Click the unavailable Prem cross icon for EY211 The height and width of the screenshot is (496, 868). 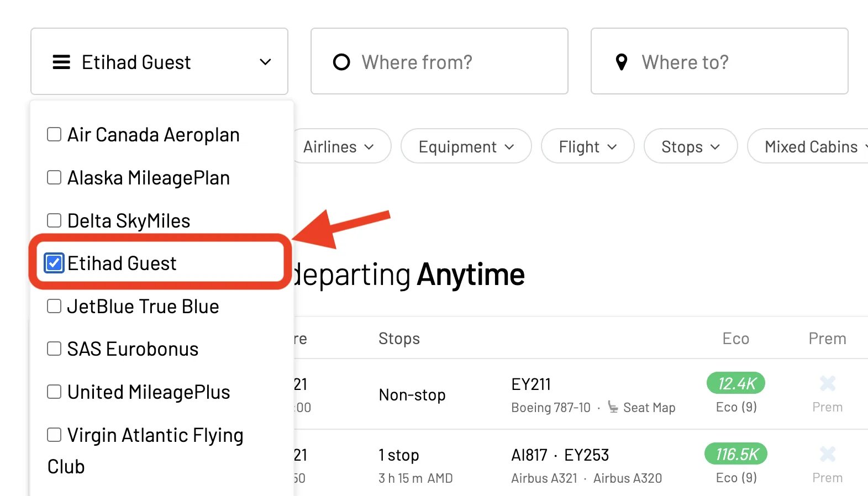click(828, 383)
